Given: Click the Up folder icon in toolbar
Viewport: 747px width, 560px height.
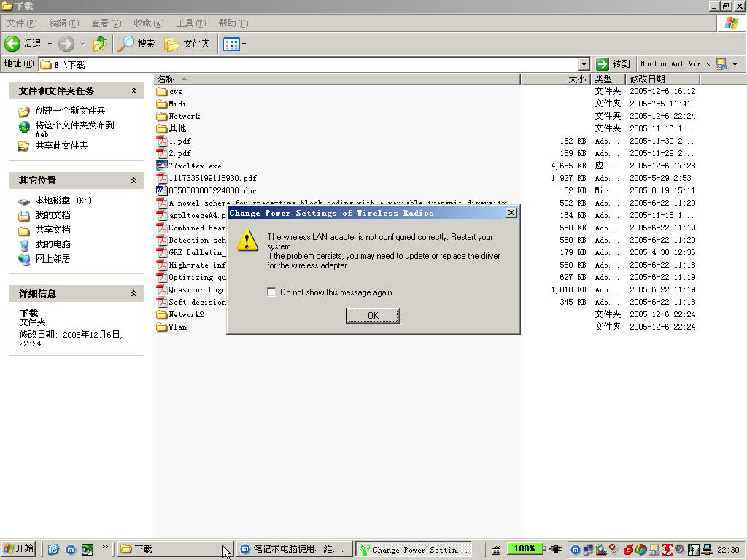Looking at the screenshot, I should pos(100,44).
